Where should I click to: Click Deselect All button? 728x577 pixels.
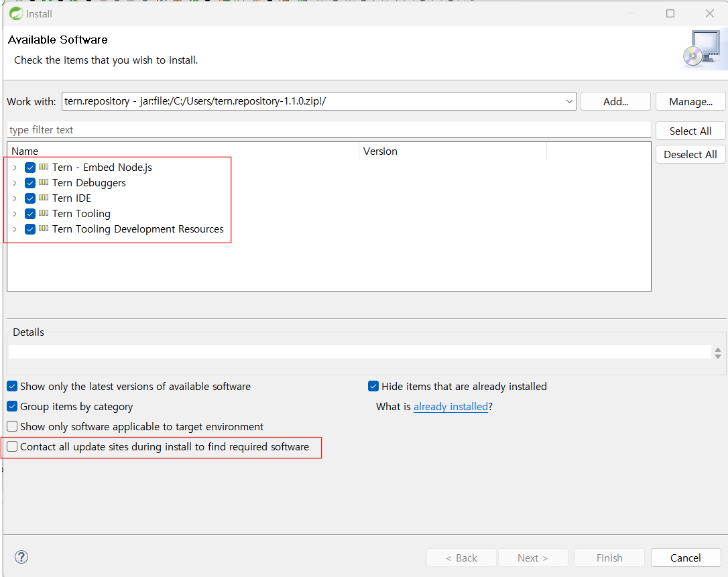(x=690, y=155)
